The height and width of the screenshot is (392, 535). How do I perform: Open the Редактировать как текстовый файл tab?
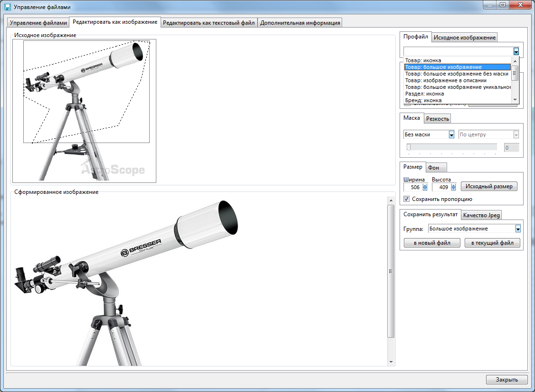coord(209,22)
